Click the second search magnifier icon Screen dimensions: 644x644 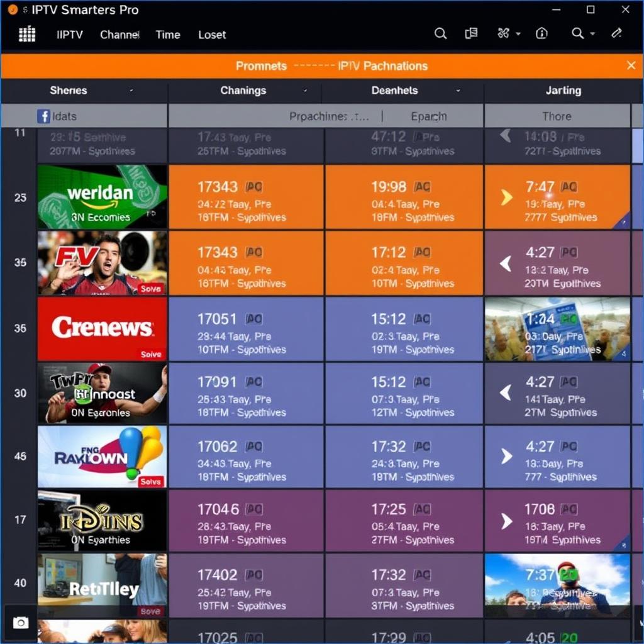(x=577, y=33)
